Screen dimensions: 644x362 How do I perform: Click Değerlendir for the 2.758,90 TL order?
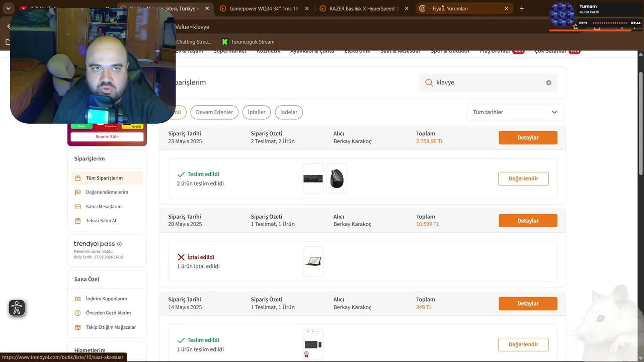(x=523, y=178)
